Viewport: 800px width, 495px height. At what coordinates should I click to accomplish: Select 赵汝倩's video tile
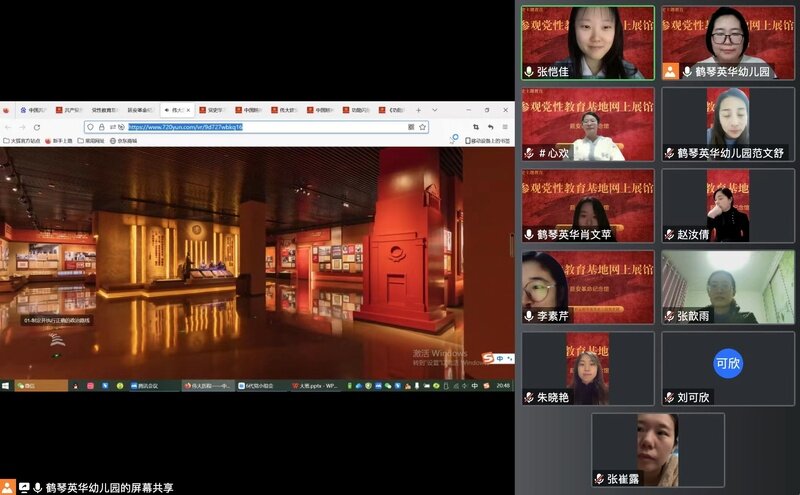728,206
